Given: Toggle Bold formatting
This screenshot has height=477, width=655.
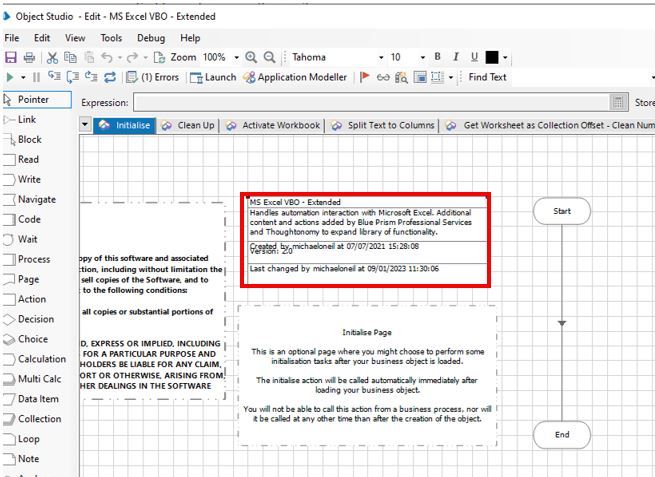Looking at the screenshot, I should point(437,56).
